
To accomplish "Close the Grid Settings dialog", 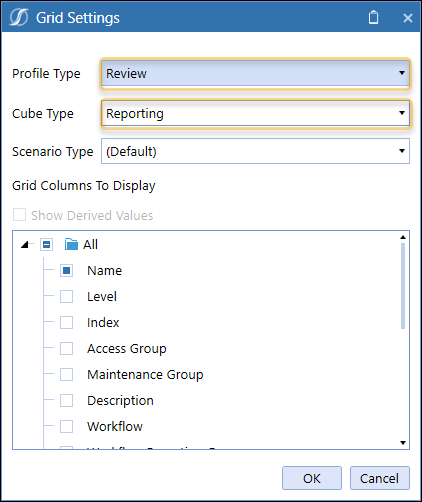I will pos(408,18).
